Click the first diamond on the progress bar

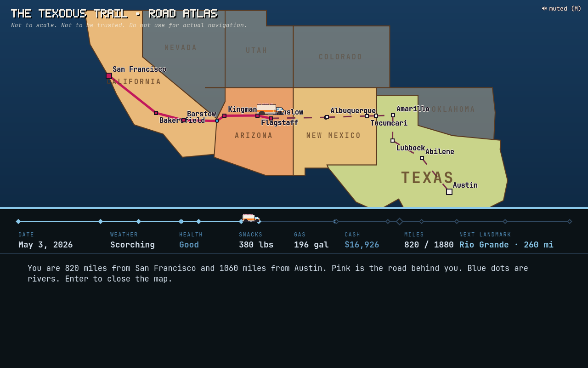click(x=18, y=222)
